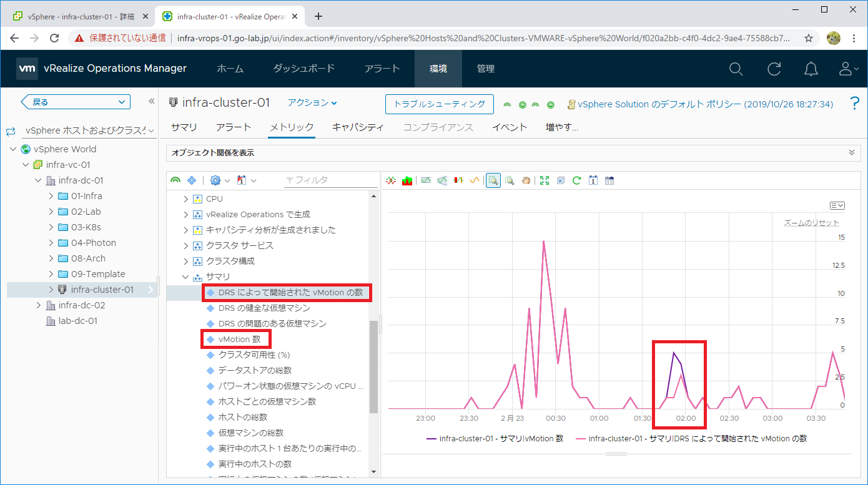
Task: Switch to the イベント tab
Action: click(510, 127)
